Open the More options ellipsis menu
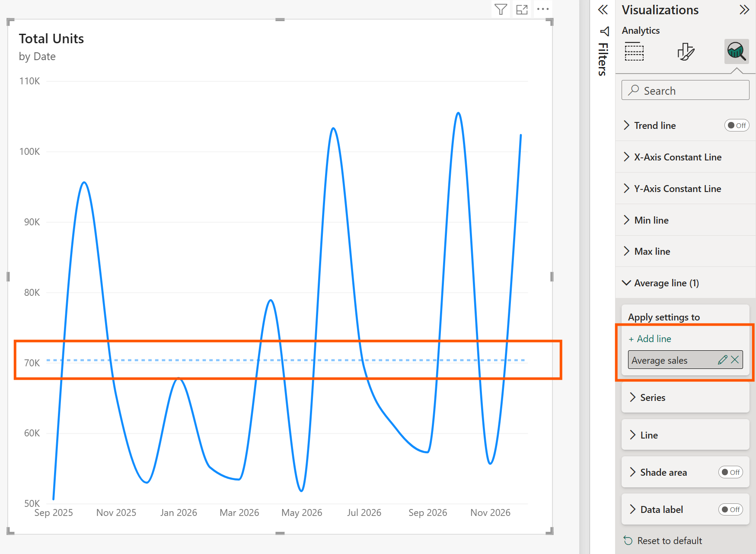This screenshot has height=554, width=756. [542, 9]
